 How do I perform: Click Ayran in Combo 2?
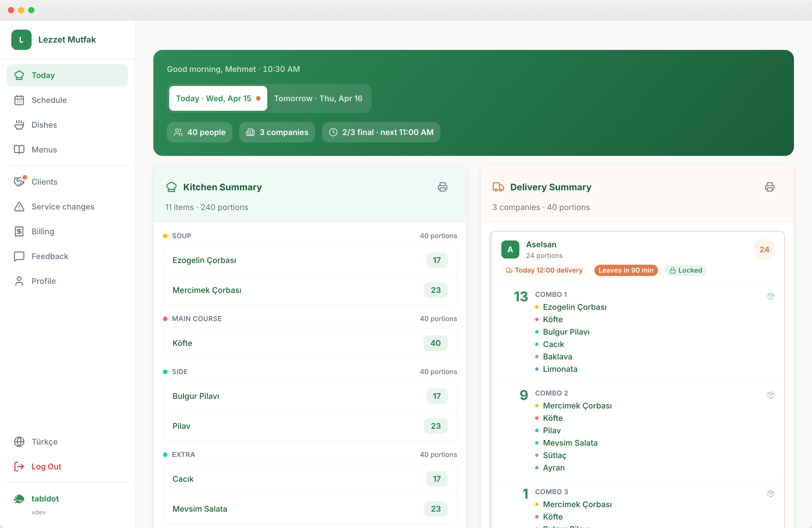(554, 468)
